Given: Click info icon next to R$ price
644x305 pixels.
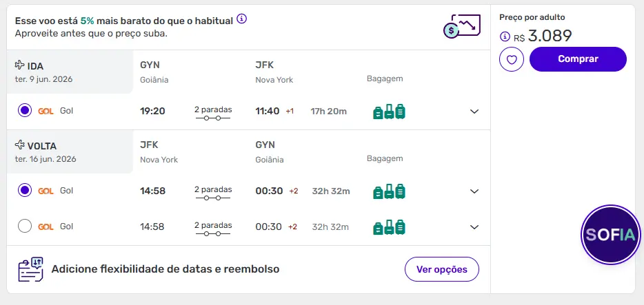Looking at the screenshot, I should tap(505, 36).
